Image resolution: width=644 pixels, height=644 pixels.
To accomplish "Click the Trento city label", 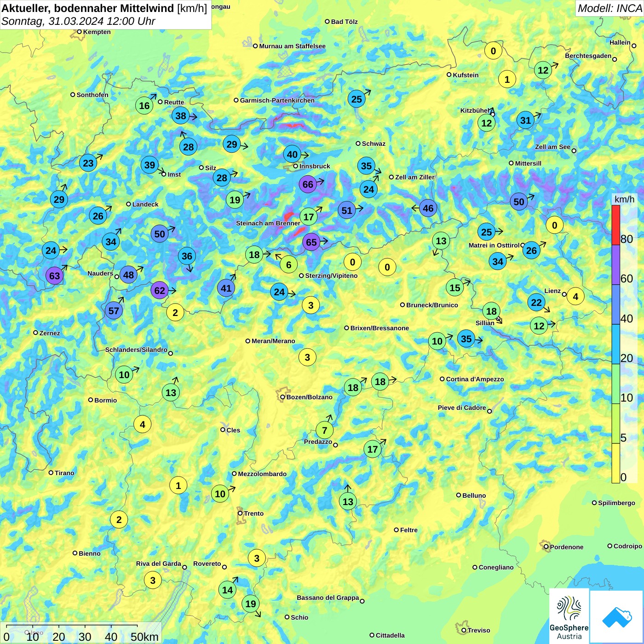I will 254,513.
